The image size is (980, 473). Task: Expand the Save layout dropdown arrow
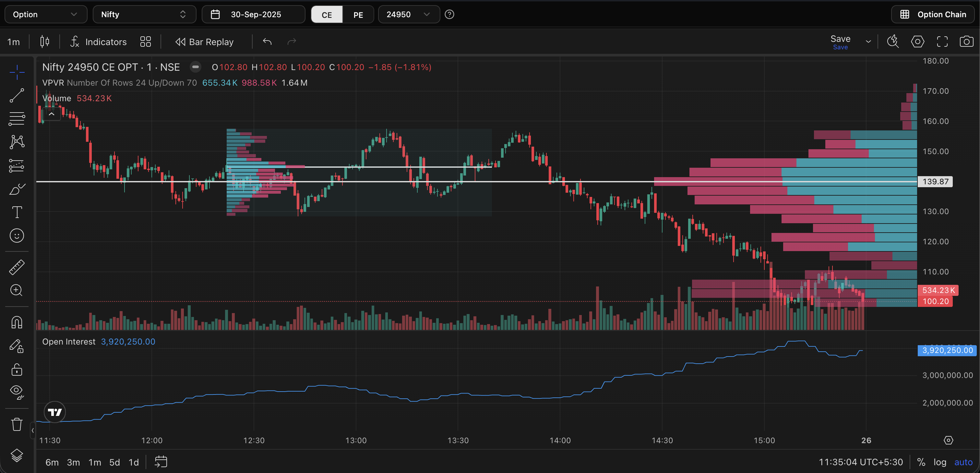(x=868, y=42)
